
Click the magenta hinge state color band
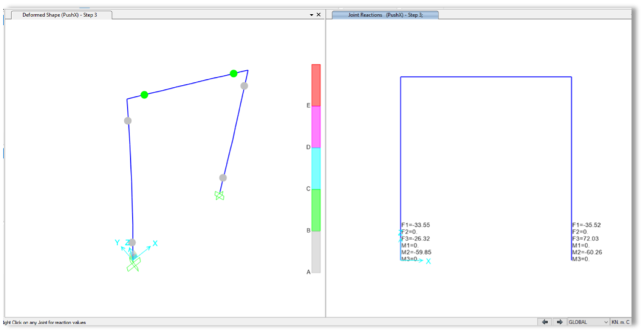click(316, 126)
